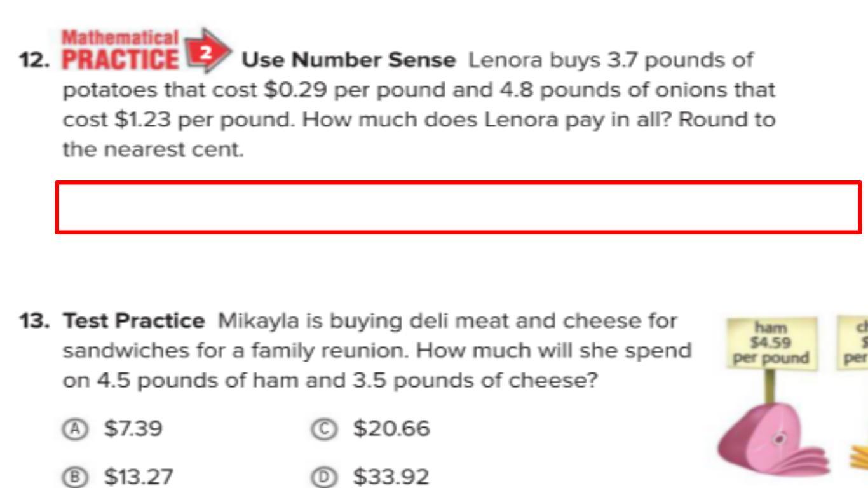Click the $20.66 answer text
The height and width of the screenshot is (488, 868).
(x=391, y=429)
